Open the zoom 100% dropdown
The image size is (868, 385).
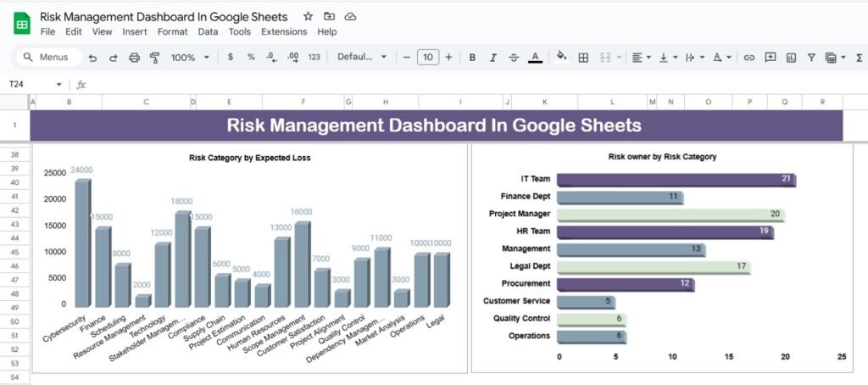pyautogui.click(x=191, y=57)
